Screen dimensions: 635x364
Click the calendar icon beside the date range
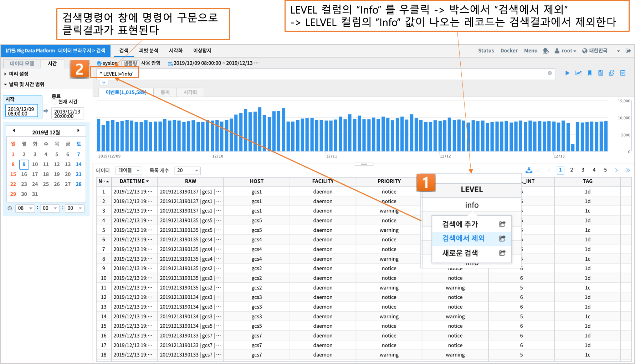click(170, 63)
